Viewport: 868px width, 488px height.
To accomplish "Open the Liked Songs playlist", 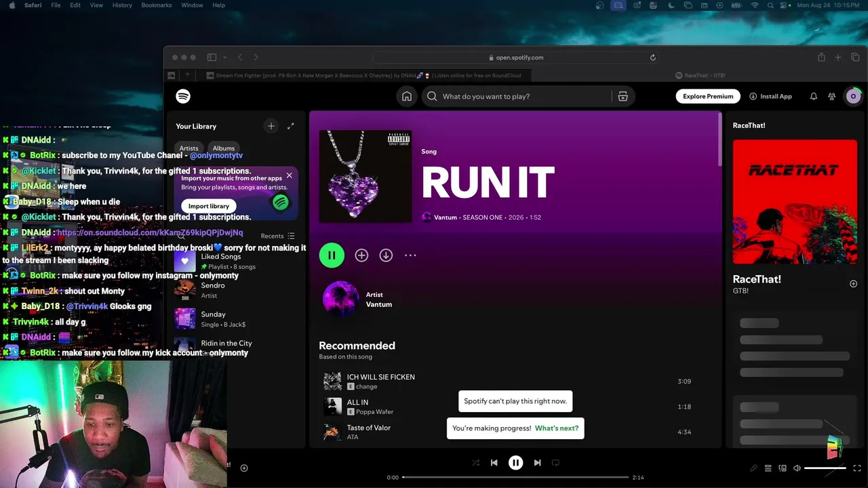I will click(x=235, y=261).
